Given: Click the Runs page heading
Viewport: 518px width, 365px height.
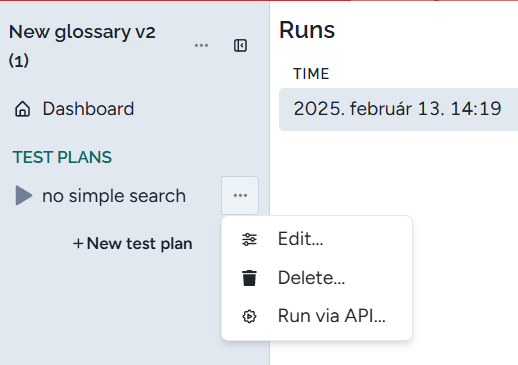Looking at the screenshot, I should [x=307, y=30].
